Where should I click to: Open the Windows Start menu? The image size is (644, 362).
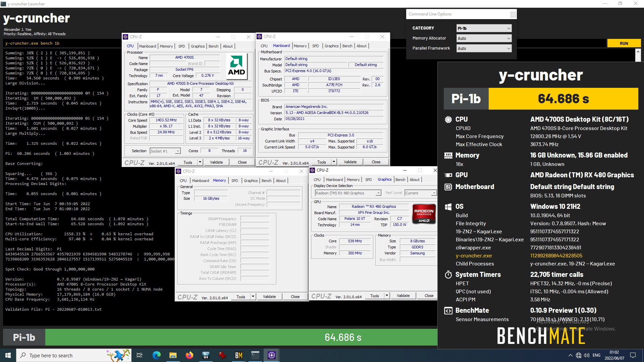(8, 355)
